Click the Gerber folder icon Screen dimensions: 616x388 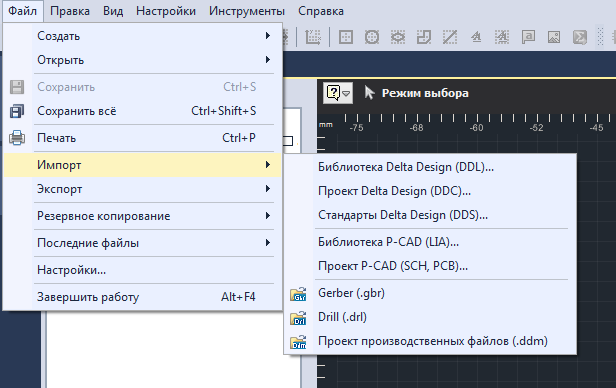(x=299, y=294)
